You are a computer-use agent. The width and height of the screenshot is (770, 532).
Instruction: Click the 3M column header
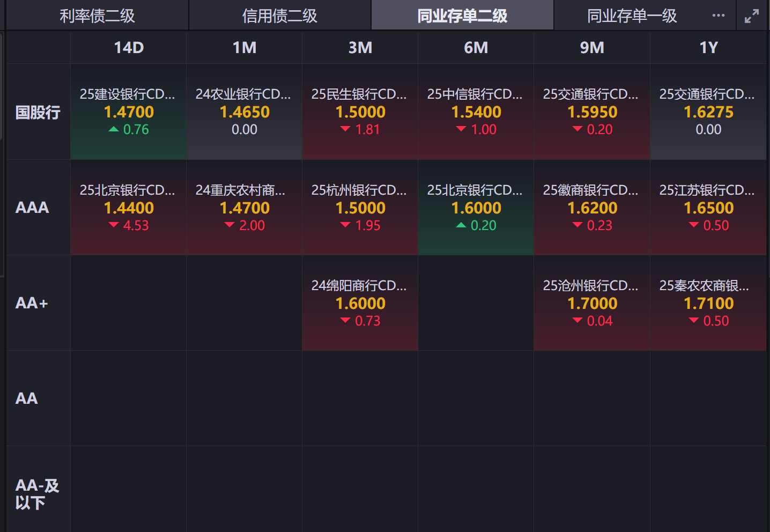[360, 48]
